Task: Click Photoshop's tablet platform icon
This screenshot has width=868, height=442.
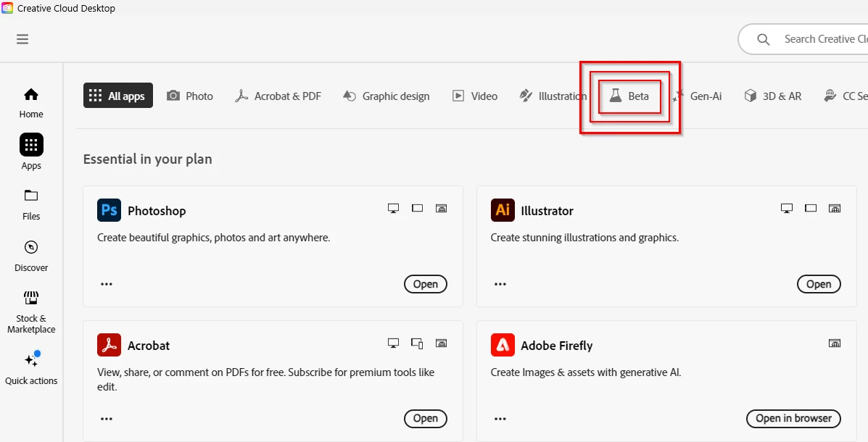Action: [x=418, y=209]
